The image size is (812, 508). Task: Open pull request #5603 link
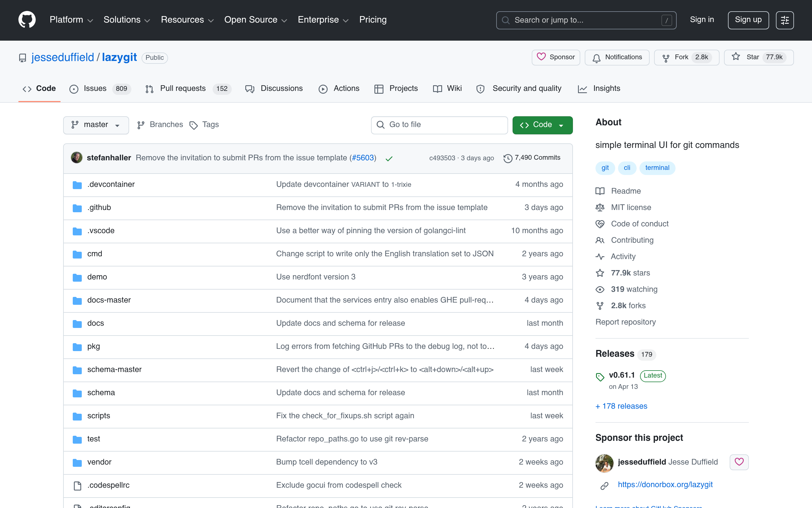363,158
